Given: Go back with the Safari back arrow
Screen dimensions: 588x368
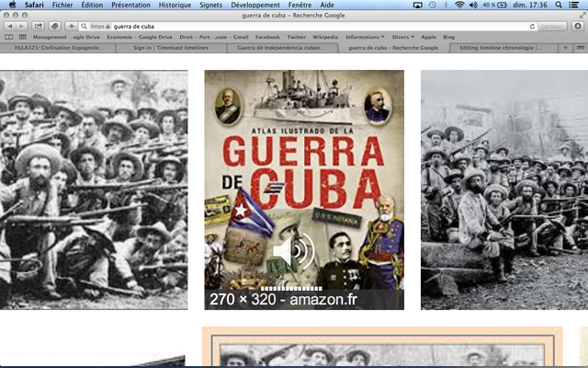Looking at the screenshot, I should pos(10,27).
